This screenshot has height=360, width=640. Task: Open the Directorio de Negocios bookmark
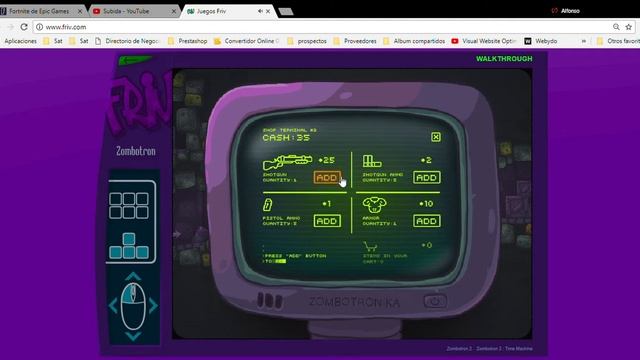click(x=127, y=41)
